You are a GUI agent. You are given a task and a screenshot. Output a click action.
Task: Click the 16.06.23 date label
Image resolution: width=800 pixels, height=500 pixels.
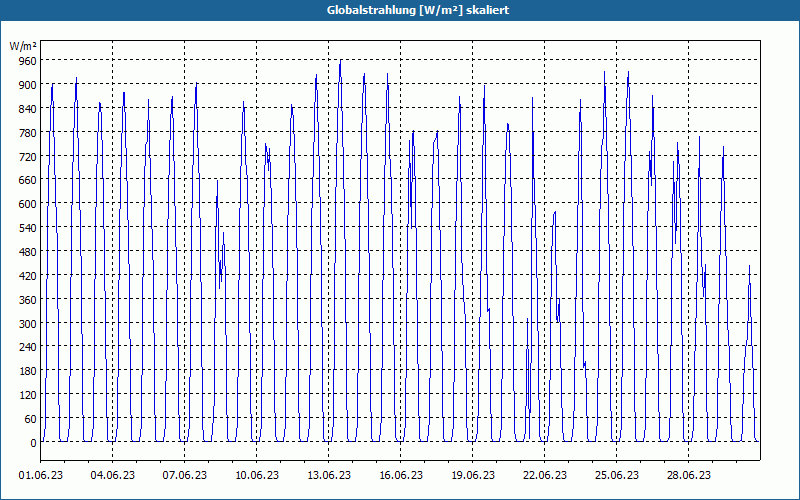tap(401, 476)
